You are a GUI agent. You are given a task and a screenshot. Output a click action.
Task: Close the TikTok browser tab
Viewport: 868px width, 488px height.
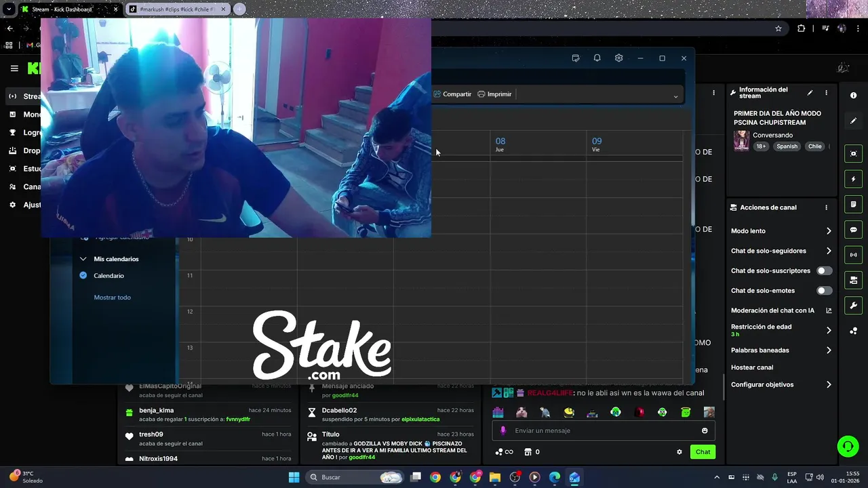(223, 9)
